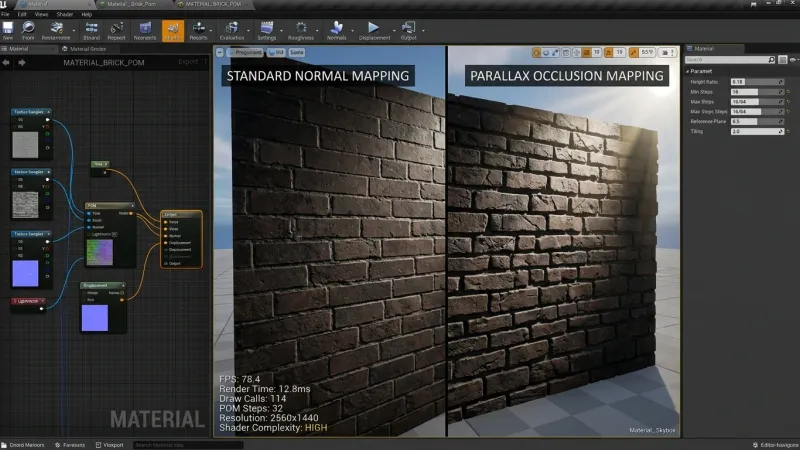The image size is (800, 450).
Task: Click the Reference Plane value slider
Action: [757, 121]
